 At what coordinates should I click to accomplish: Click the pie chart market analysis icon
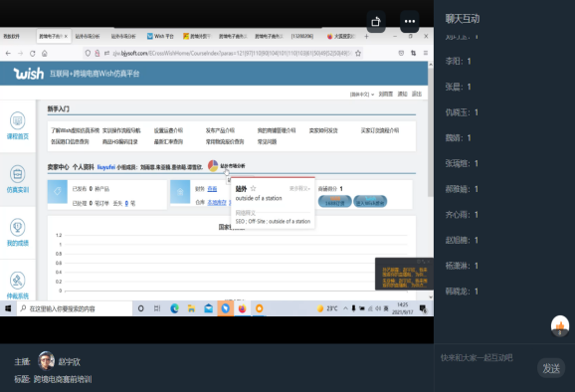pyautogui.click(x=213, y=166)
